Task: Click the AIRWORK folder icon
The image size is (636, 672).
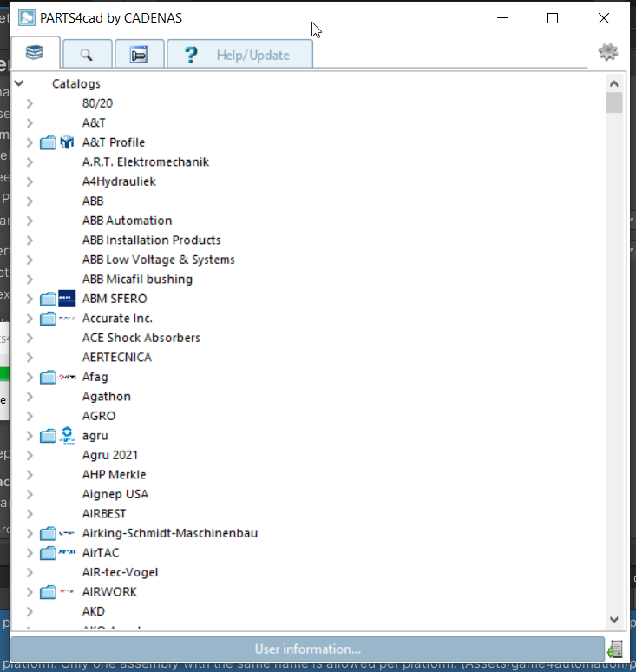Action: pyautogui.click(x=48, y=592)
